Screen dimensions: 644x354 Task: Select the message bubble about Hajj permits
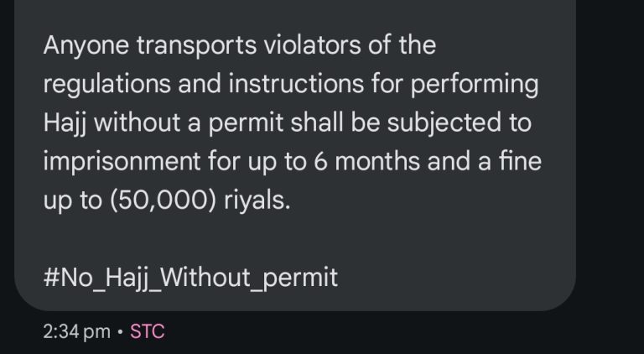pyautogui.click(x=295, y=155)
